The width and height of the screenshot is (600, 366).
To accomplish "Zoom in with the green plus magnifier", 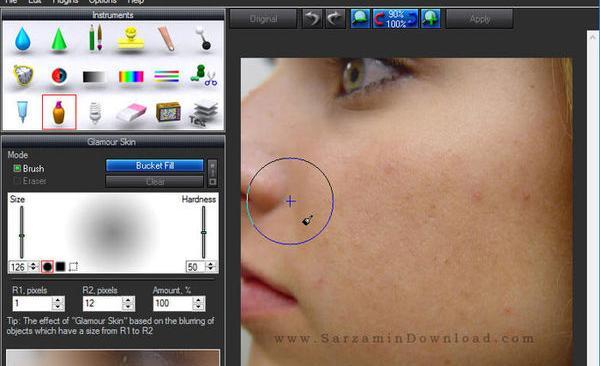I will click(430, 18).
